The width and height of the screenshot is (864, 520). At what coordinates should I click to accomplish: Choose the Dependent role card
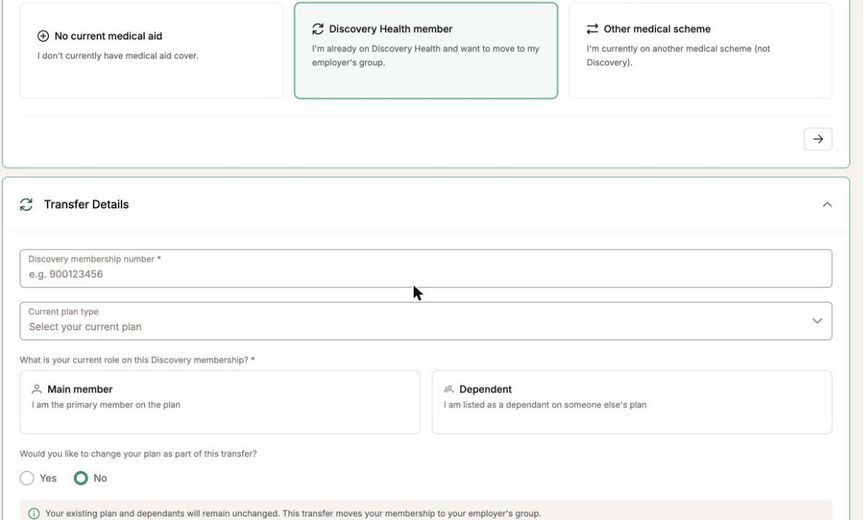(632, 402)
